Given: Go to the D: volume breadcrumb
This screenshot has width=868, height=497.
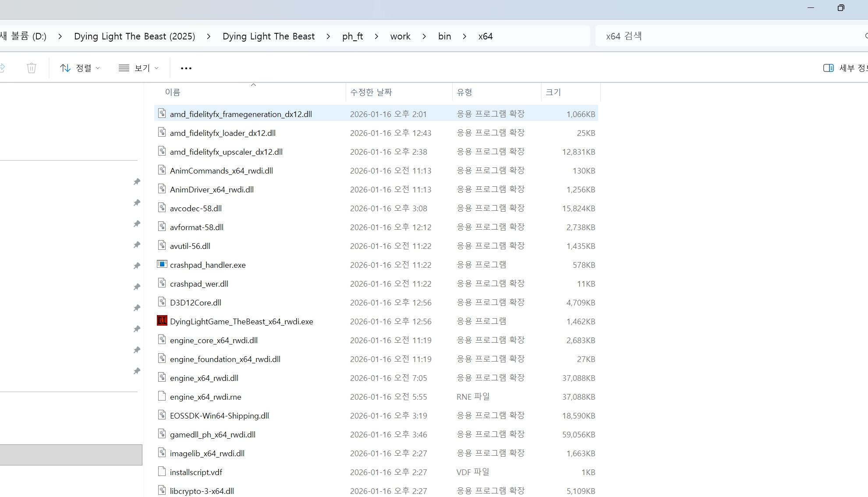Looking at the screenshot, I should (23, 36).
